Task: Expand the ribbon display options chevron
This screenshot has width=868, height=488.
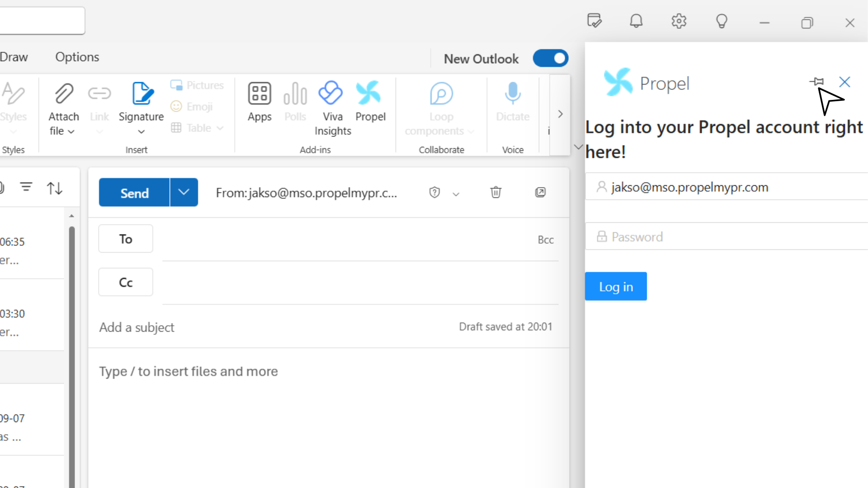Action: 578,147
